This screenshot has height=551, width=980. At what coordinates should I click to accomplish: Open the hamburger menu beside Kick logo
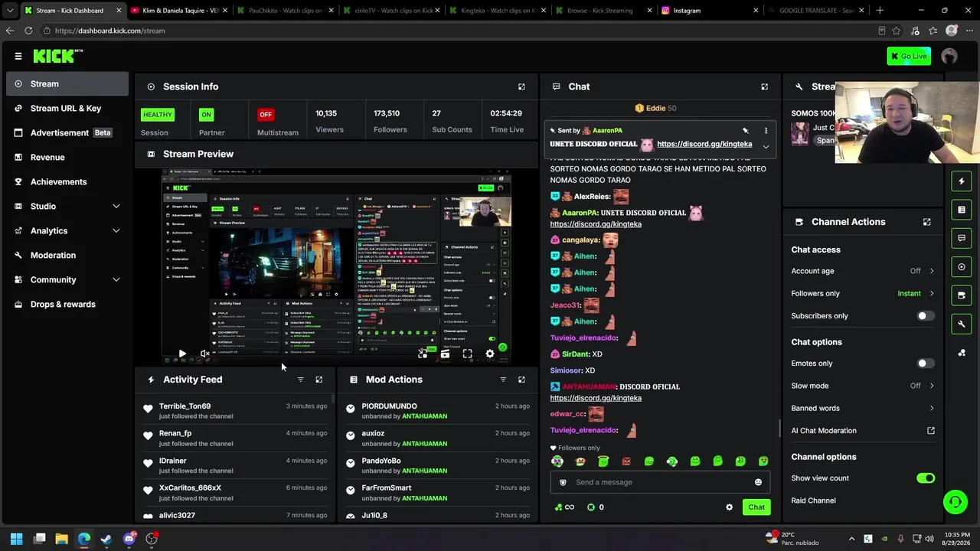click(x=18, y=56)
